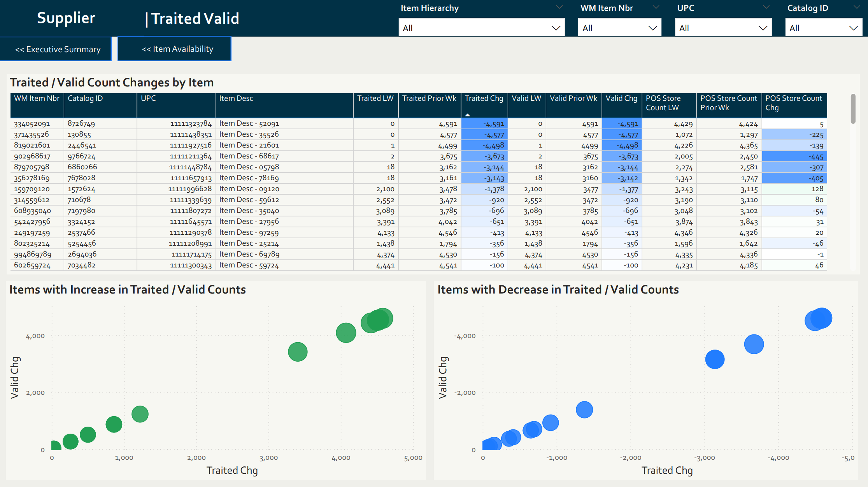Expand the Catalog ID All dropdown
Image resolution: width=868 pixels, height=487 pixels.
[x=823, y=28]
